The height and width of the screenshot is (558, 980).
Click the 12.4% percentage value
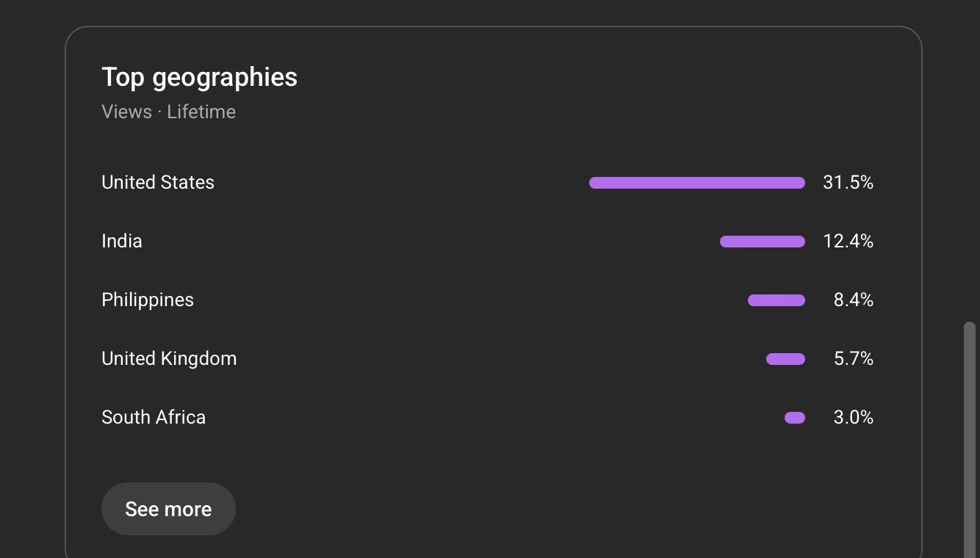(848, 242)
